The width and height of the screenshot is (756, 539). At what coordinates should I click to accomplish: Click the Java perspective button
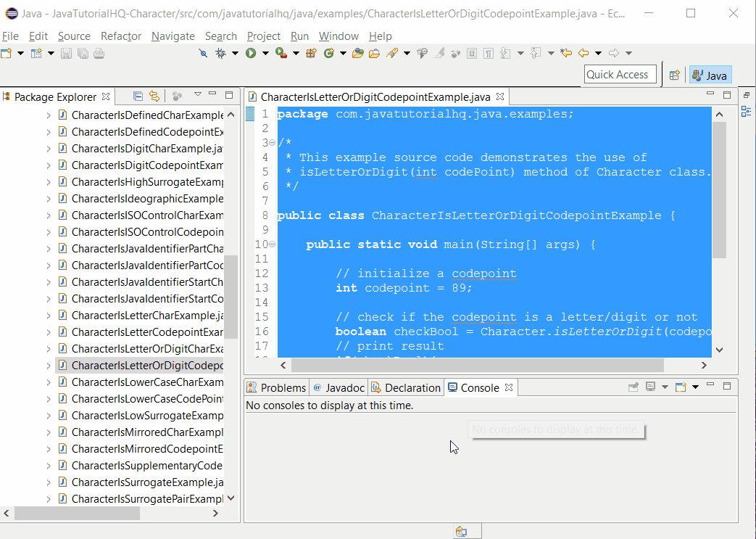click(709, 75)
